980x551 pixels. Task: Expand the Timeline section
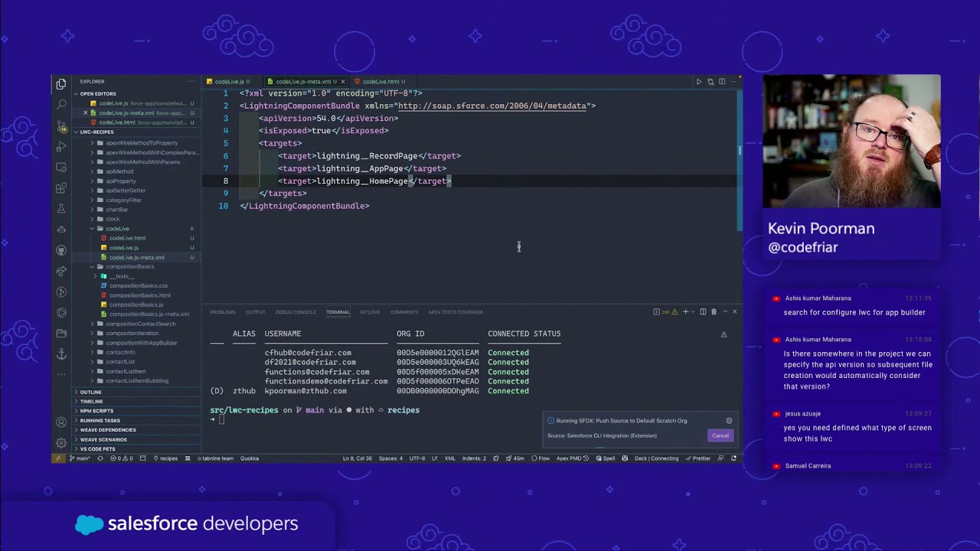pyautogui.click(x=91, y=401)
